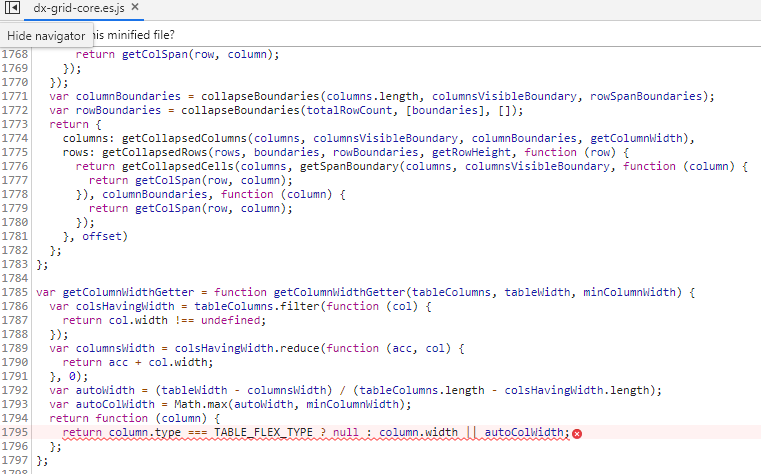The width and height of the screenshot is (761, 474).
Task: Click 'undefined' keyword on line 1787
Action: tap(231, 320)
